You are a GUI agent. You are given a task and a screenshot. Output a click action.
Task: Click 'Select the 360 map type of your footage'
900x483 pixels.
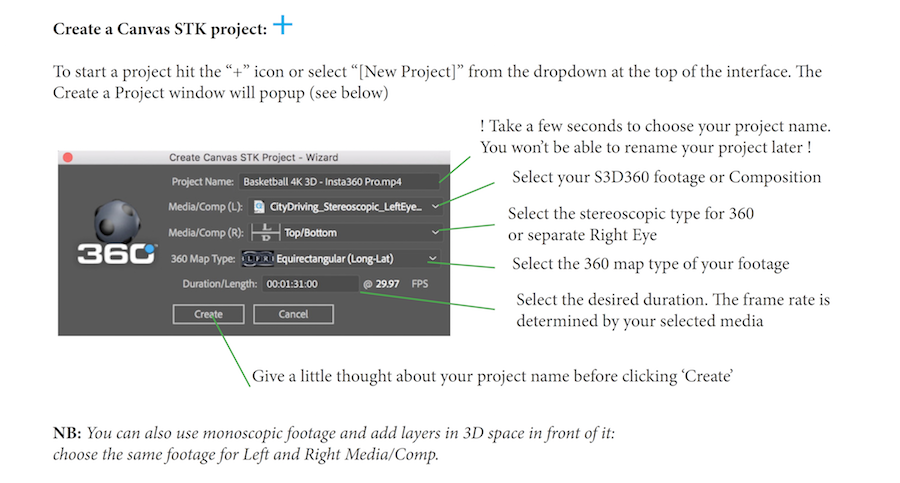(651, 264)
